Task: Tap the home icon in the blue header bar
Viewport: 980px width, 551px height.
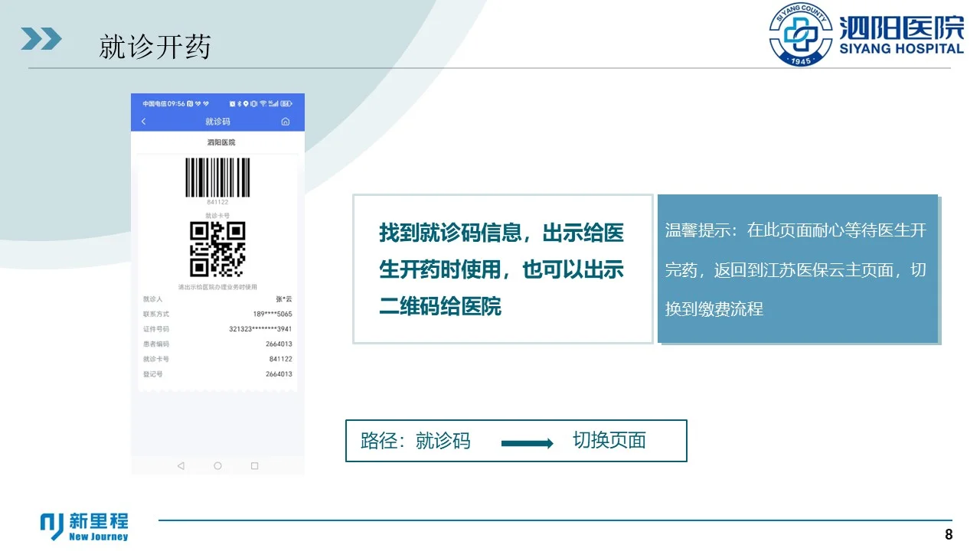Action: (285, 122)
